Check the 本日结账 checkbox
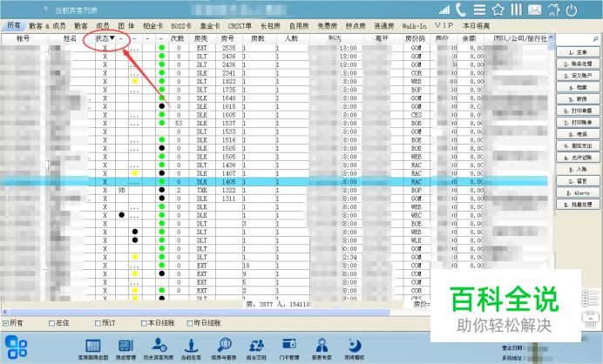Viewport: 603px width, 364px height. point(144,323)
